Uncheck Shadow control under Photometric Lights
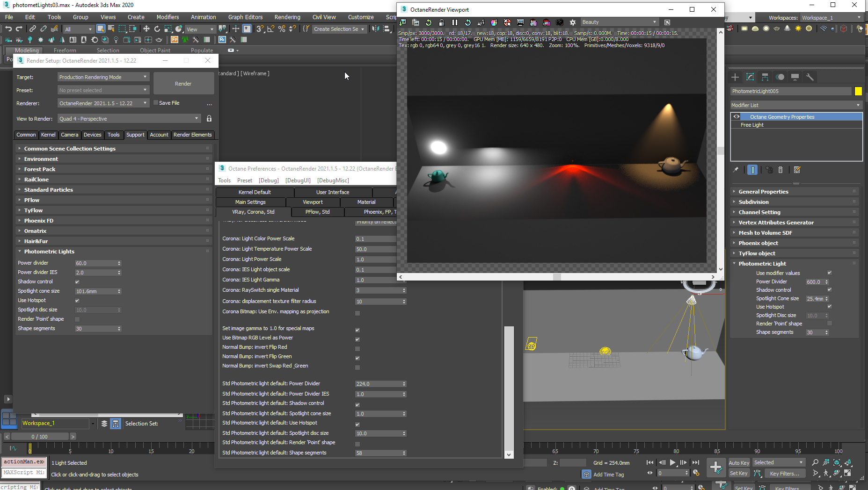The height and width of the screenshot is (490, 868). pos(77,282)
